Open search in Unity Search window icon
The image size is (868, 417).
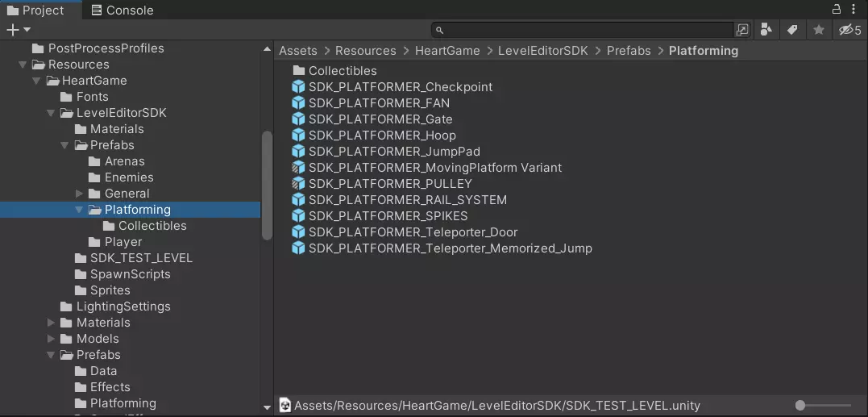(742, 30)
